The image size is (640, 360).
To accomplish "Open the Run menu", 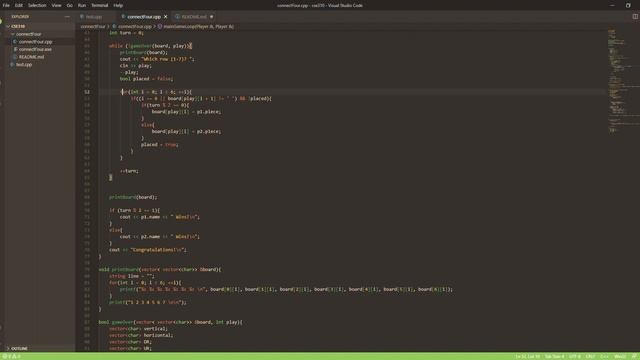I will coord(82,5).
